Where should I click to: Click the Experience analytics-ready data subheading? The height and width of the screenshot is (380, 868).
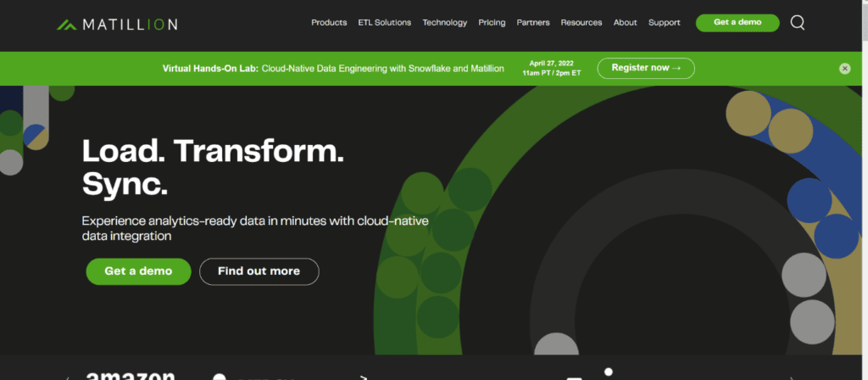click(x=255, y=228)
